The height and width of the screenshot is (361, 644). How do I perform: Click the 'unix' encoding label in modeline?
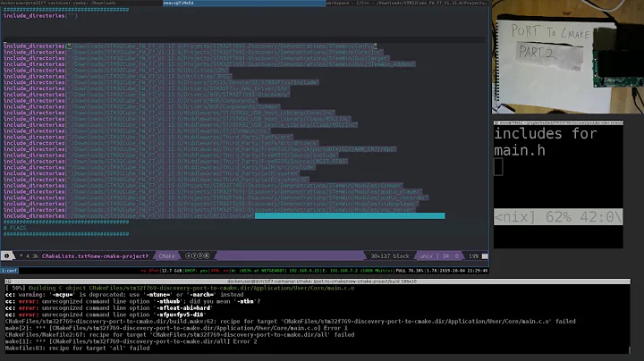tap(426, 256)
